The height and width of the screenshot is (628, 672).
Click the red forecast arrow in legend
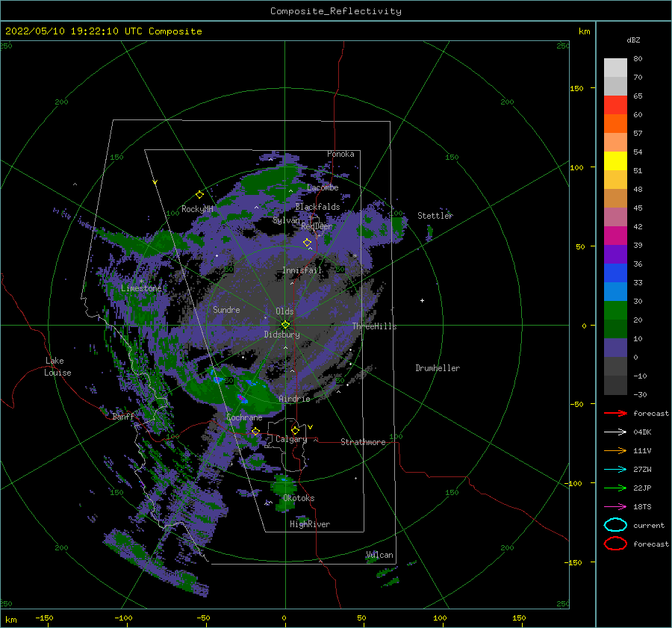pos(615,413)
